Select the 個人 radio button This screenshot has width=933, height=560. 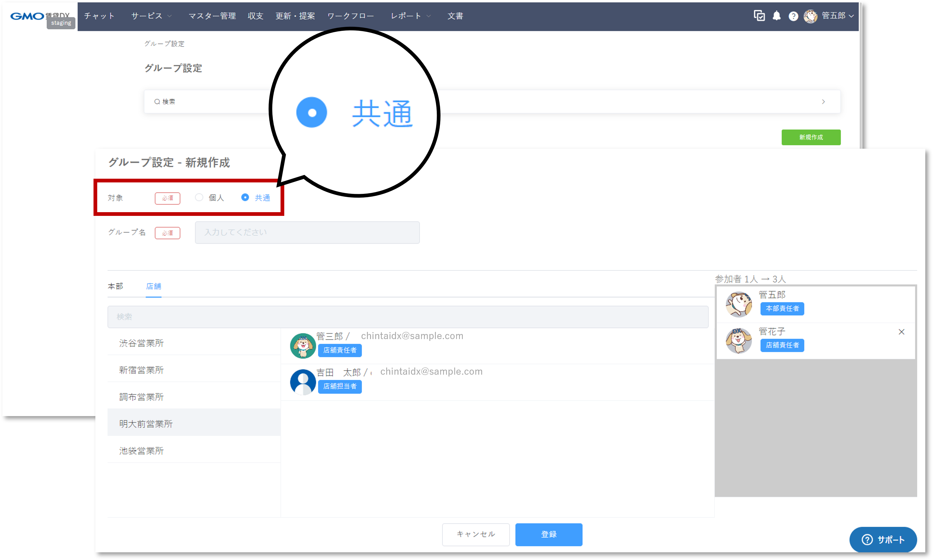[199, 197]
